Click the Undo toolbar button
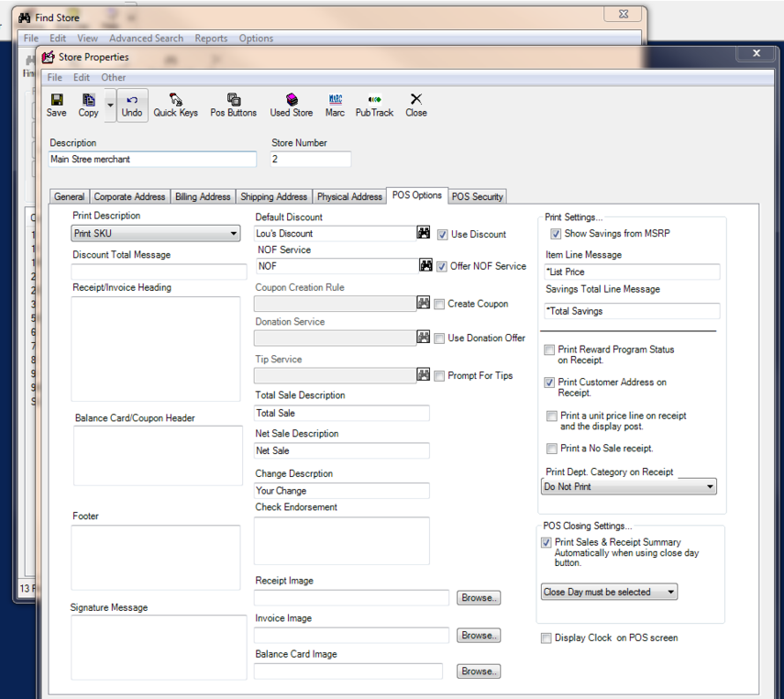The height and width of the screenshot is (699, 784). (x=132, y=105)
